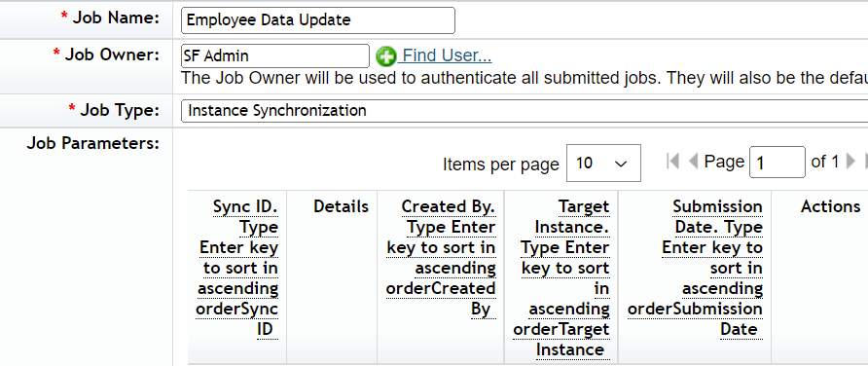Focus the Job Name text field

318,20
